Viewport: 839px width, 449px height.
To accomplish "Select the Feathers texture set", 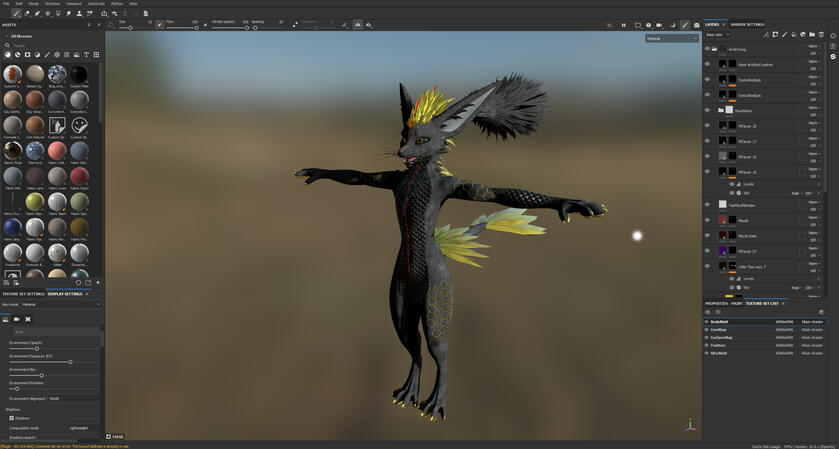I will click(x=719, y=345).
